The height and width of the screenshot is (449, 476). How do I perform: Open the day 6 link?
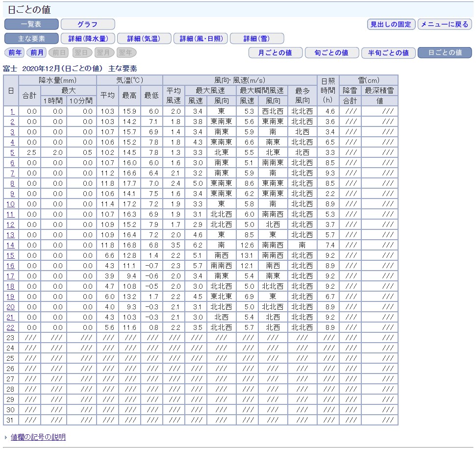pos(12,163)
